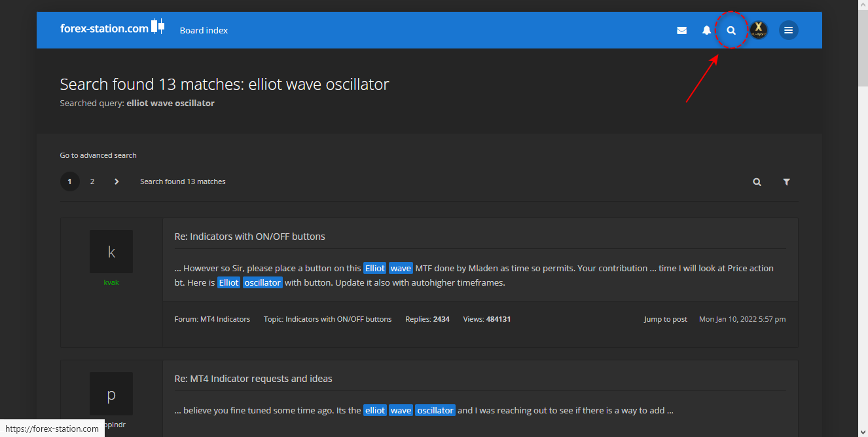The width and height of the screenshot is (868, 437).
Task: Click 'Jump to post' in first result
Action: (665, 319)
